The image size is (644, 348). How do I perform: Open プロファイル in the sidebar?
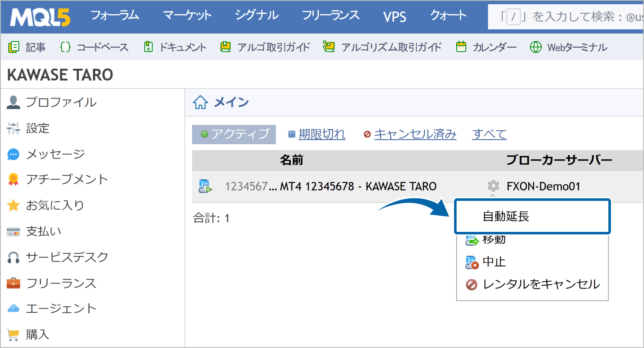coord(61,102)
